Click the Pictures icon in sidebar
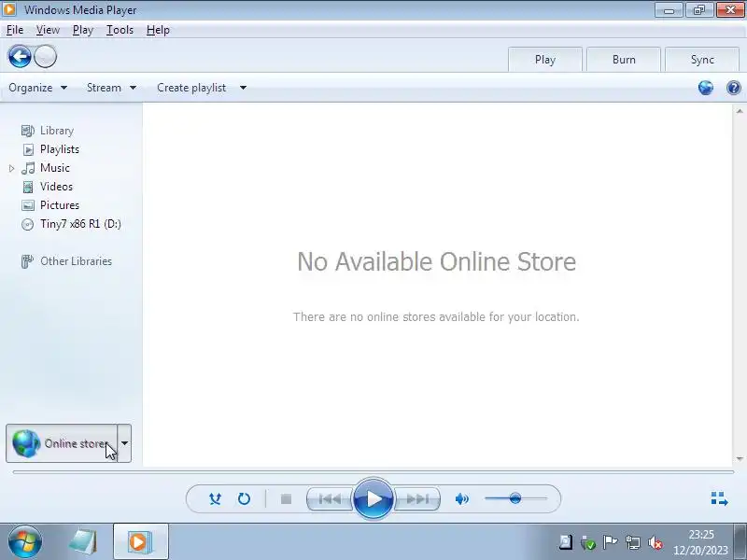747x560 pixels. pos(28,205)
